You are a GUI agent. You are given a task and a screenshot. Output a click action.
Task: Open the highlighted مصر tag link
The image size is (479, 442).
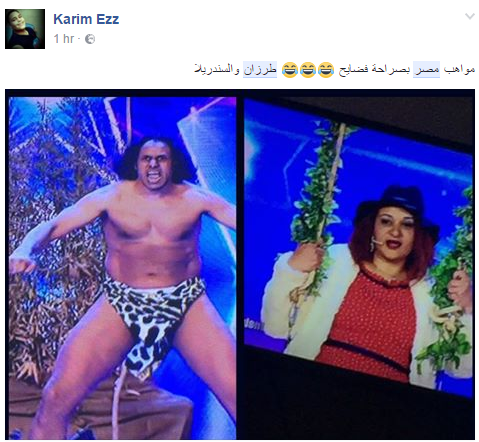pyautogui.click(x=426, y=70)
